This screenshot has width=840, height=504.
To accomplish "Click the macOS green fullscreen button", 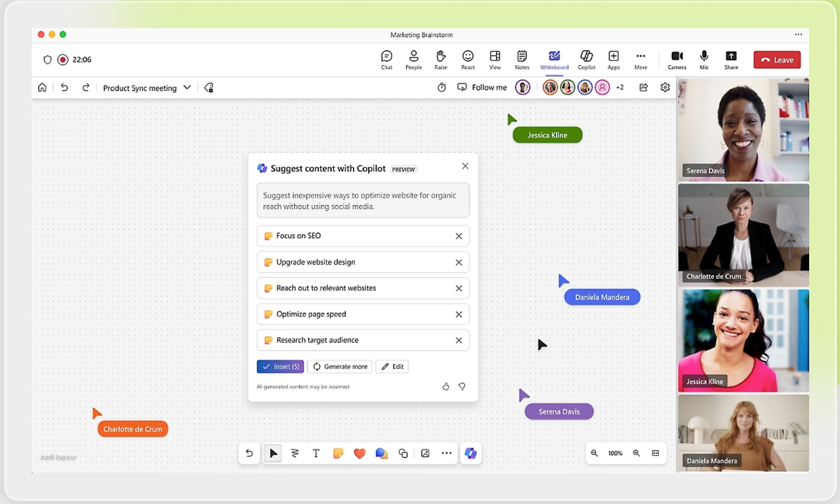I will [x=63, y=34].
